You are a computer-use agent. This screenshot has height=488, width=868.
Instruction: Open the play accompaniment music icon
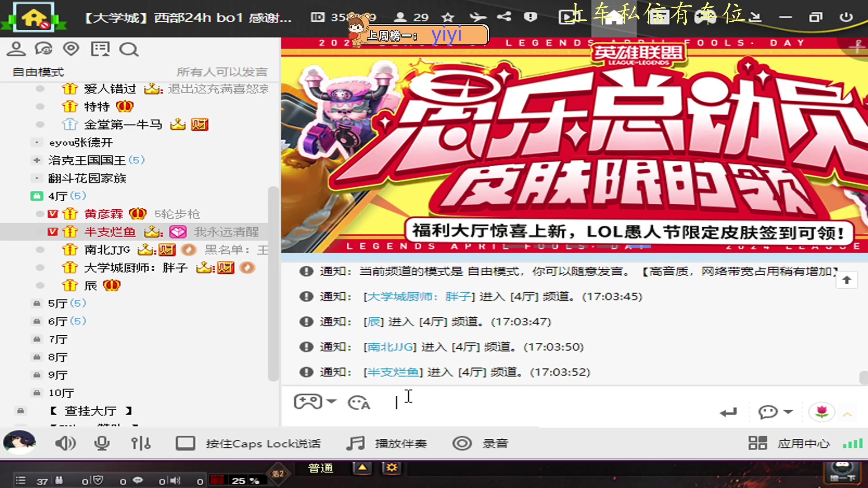click(x=355, y=443)
